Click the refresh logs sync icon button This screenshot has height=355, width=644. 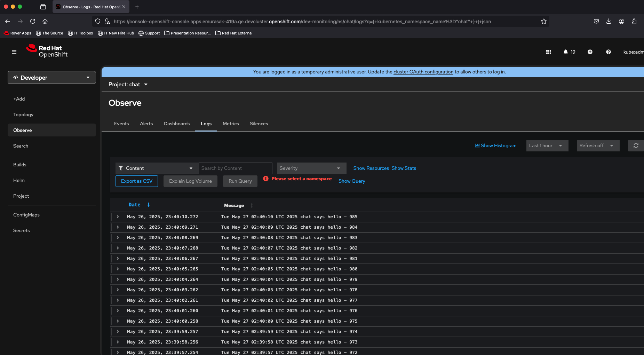click(x=636, y=145)
